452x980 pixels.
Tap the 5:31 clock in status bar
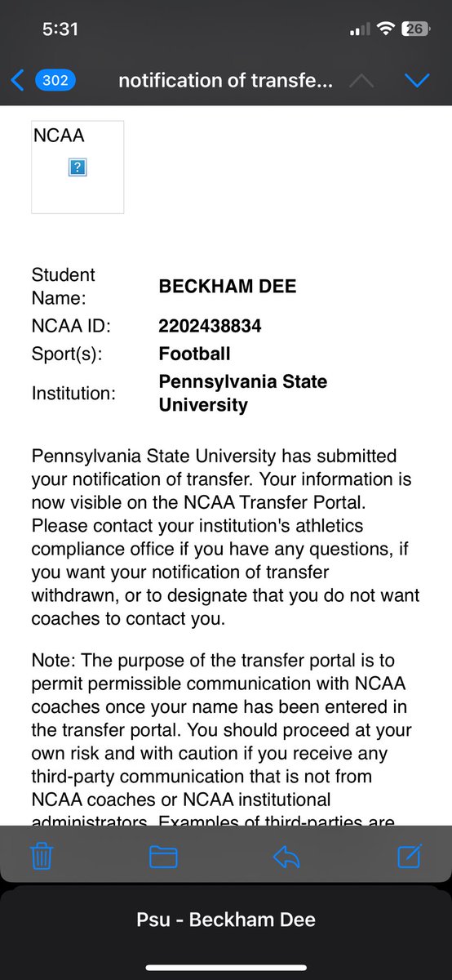click(x=60, y=29)
